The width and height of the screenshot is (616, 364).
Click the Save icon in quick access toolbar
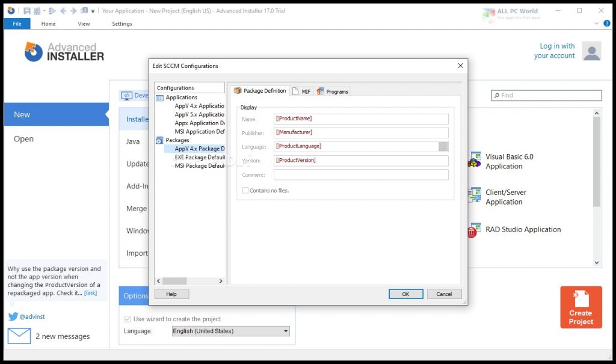(27, 11)
